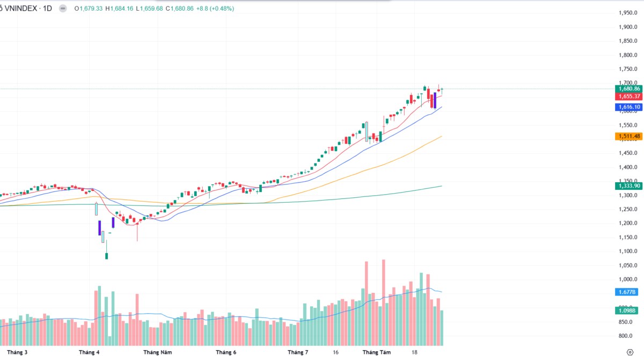Click the time axis to open scale options

coord(268,352)
